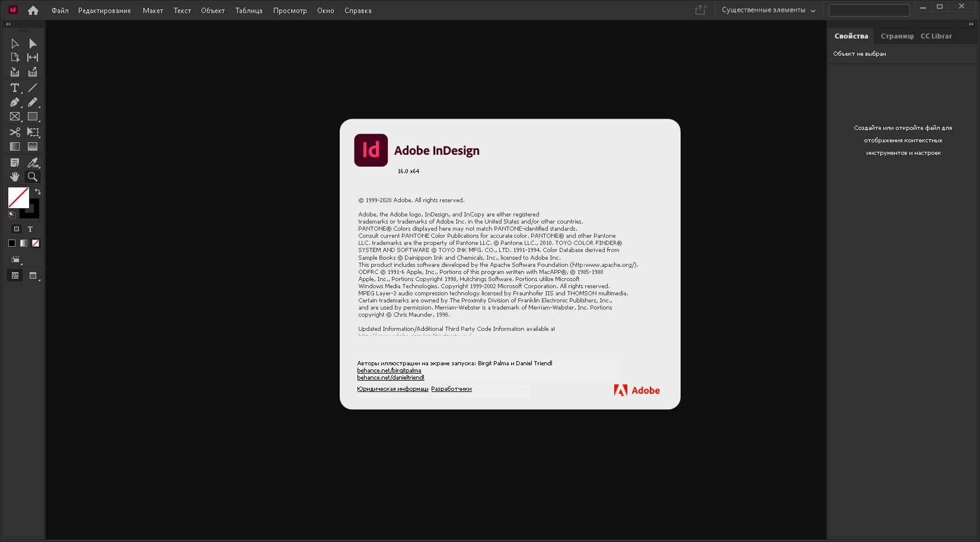Viewport: 980px width, 542px height.
Task: Select the Selection tool (black arrow outline)
Action: click(15, 43)
